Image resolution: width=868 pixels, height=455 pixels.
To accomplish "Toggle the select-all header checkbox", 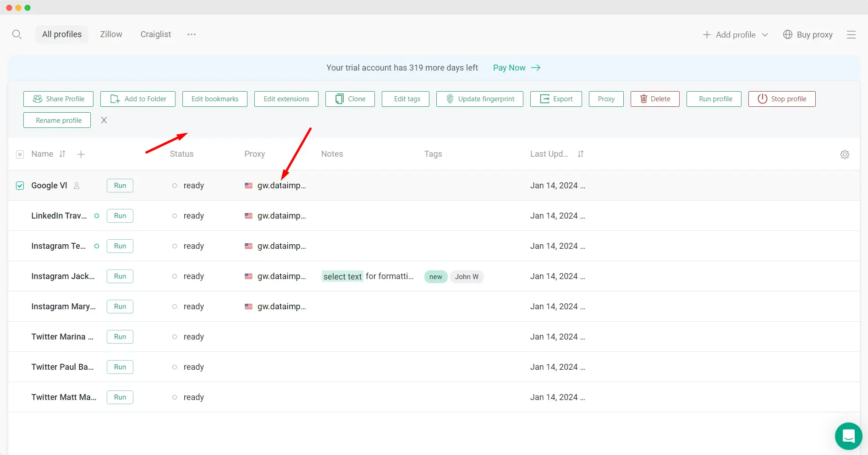I will 20,154.
